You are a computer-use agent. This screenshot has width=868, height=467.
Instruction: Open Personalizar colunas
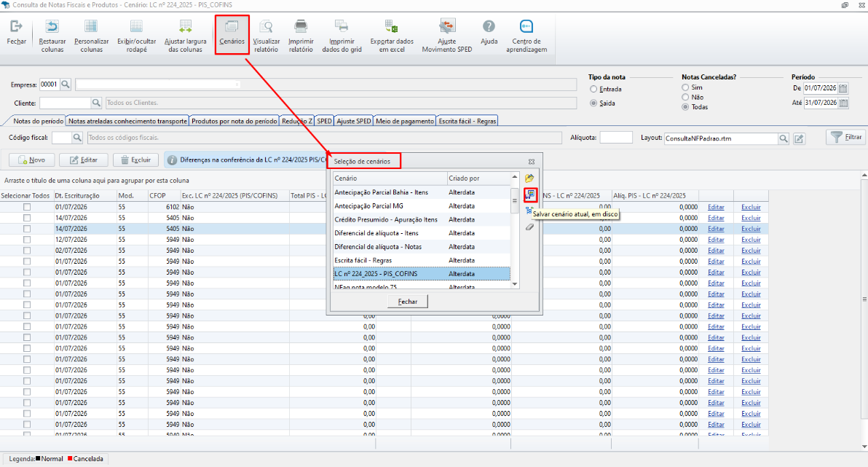[91, 36]
